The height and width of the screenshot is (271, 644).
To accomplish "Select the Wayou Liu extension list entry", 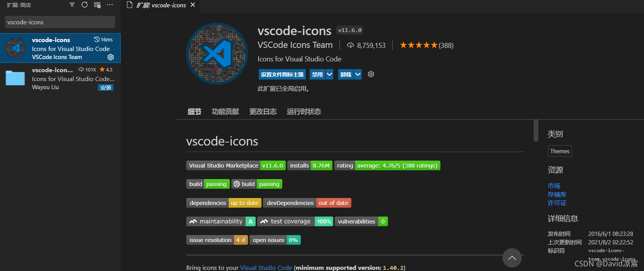I will pos(60,78).
